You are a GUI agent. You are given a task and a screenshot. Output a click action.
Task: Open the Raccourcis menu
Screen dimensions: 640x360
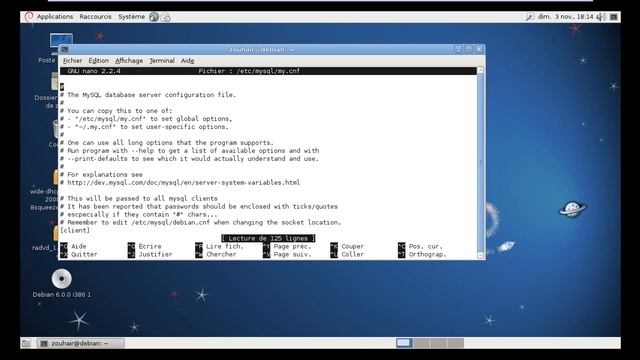[x=95, y=17]
